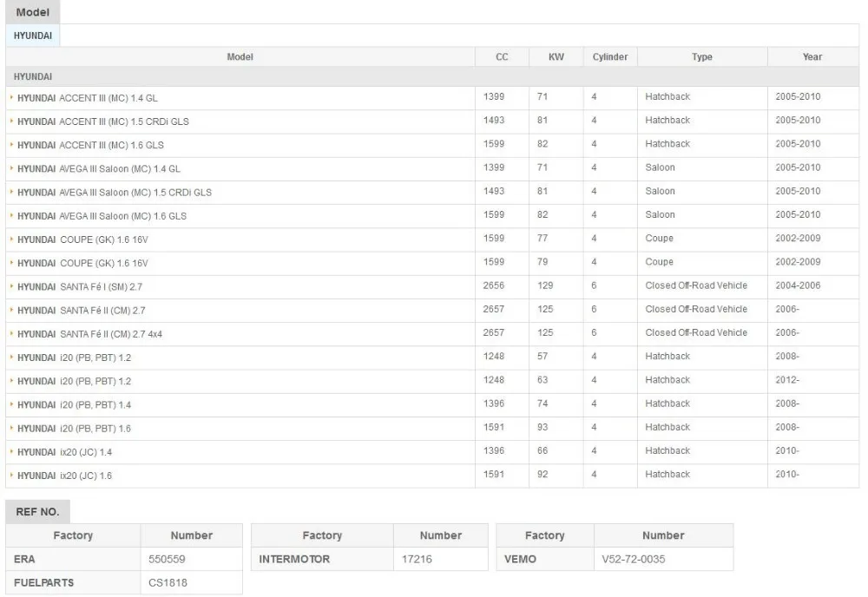Collapse the HYUNDAI group header row
This screenshot has height=597, width=868.
pos(33,76)
